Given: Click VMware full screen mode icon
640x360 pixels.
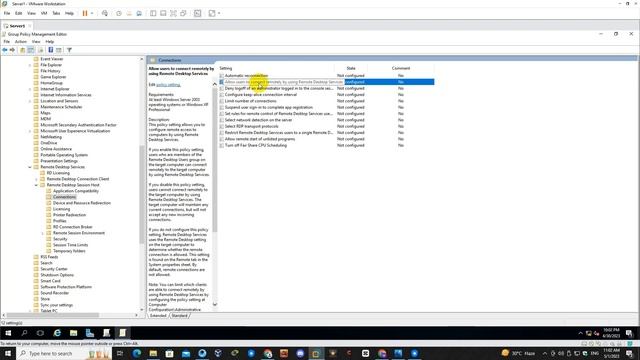Looking at the screenshot, I should coord(173,13).
